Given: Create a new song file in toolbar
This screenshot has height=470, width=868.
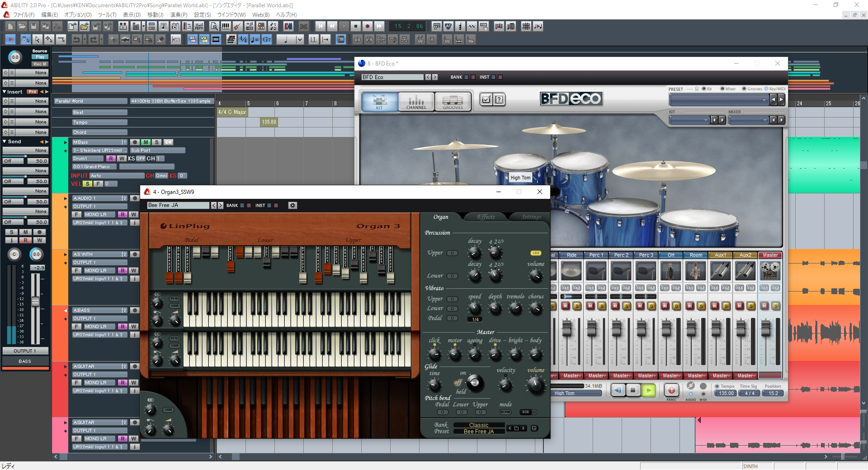Looking at the screenshot, I should 10,26.
